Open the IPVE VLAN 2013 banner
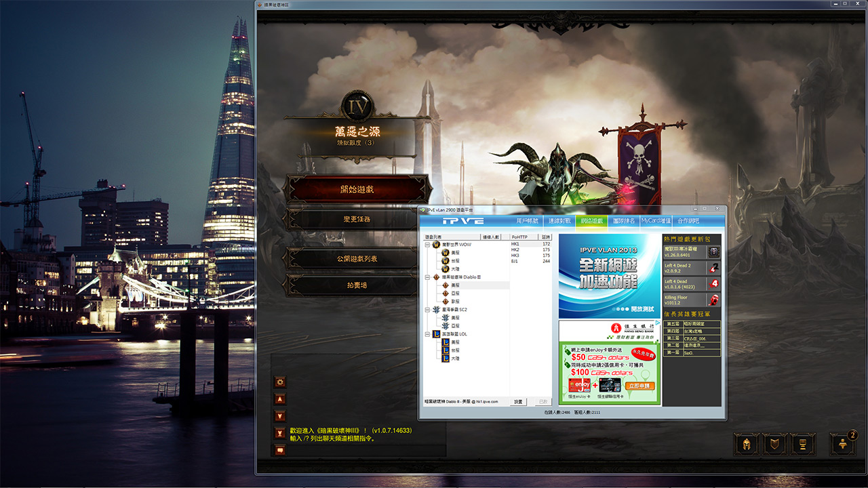 click(610, 276)
